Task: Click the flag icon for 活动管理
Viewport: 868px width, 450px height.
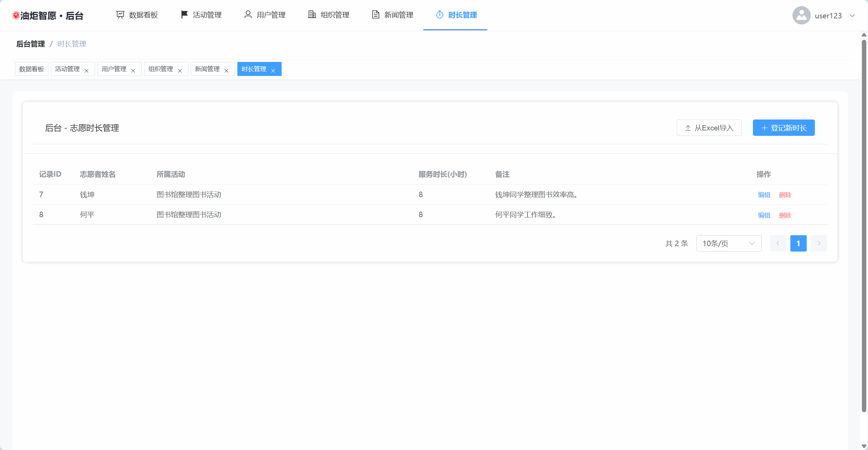Action: pyautogui.click(x=184, y=15)
